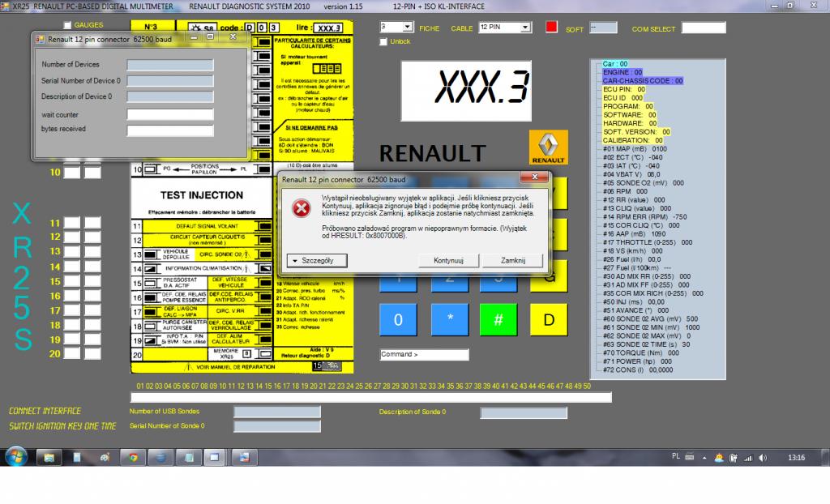Click the red error icon in dialog
Screen dimensions: 830x504
pos(302,208)
